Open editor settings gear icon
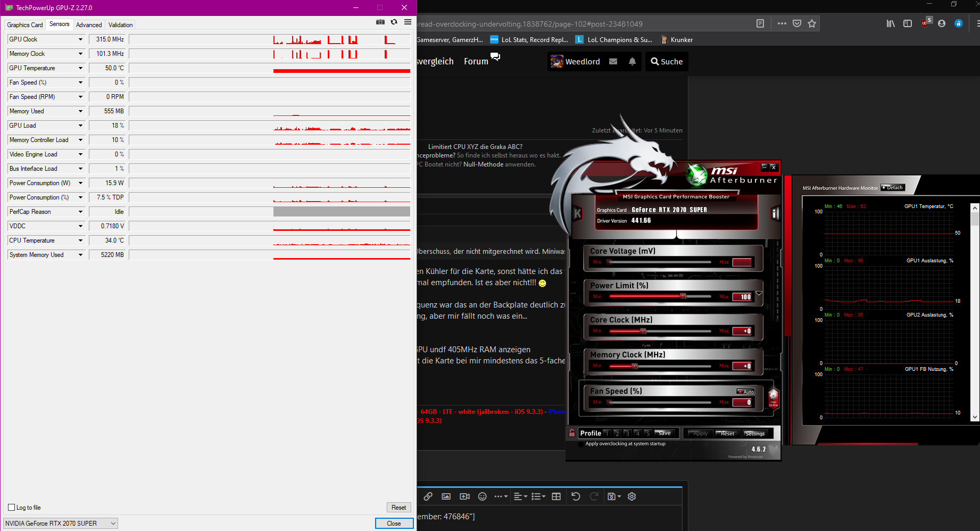980x531 pixels. [x=632, y=496]
